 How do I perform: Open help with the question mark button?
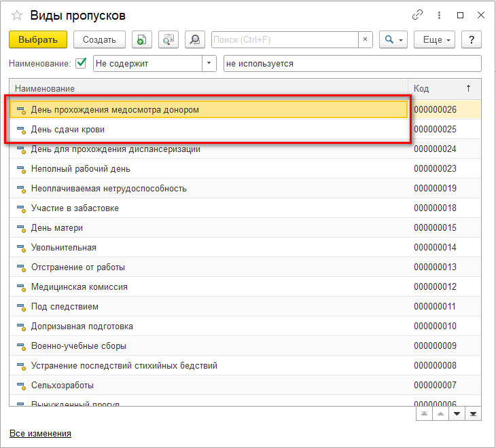tap(472, 40)
